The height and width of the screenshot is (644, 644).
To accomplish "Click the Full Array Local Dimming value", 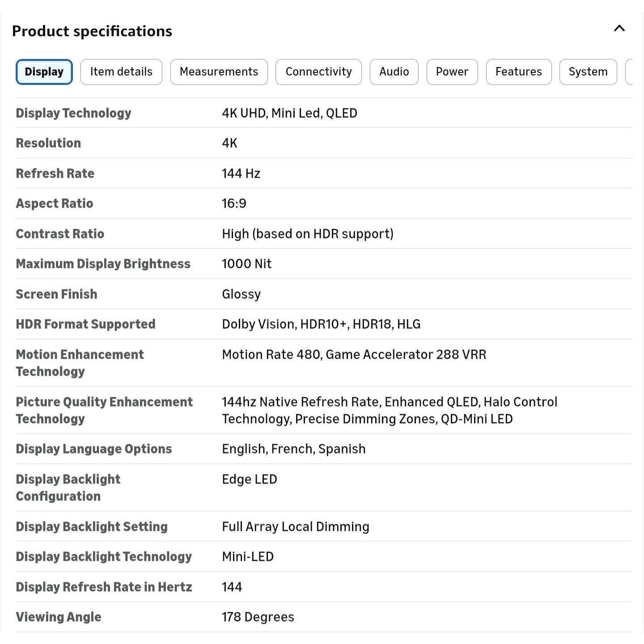I will (295, 527).
